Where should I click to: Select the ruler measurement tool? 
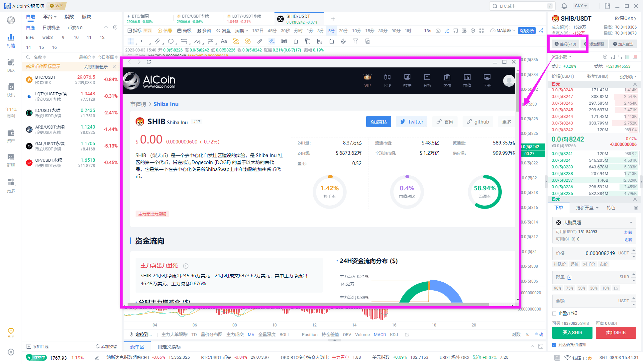[x=260, y=41]
